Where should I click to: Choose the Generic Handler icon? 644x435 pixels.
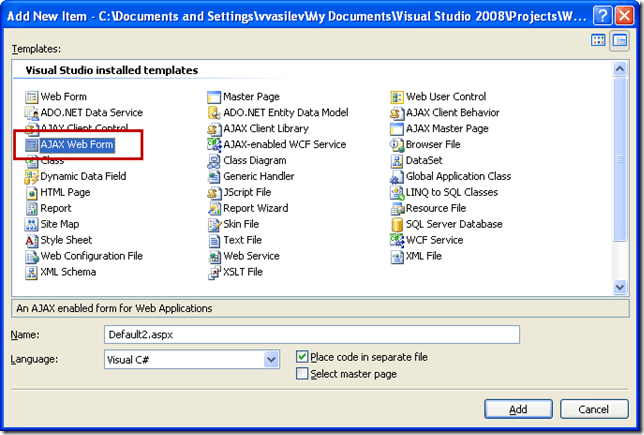[214, 177]
